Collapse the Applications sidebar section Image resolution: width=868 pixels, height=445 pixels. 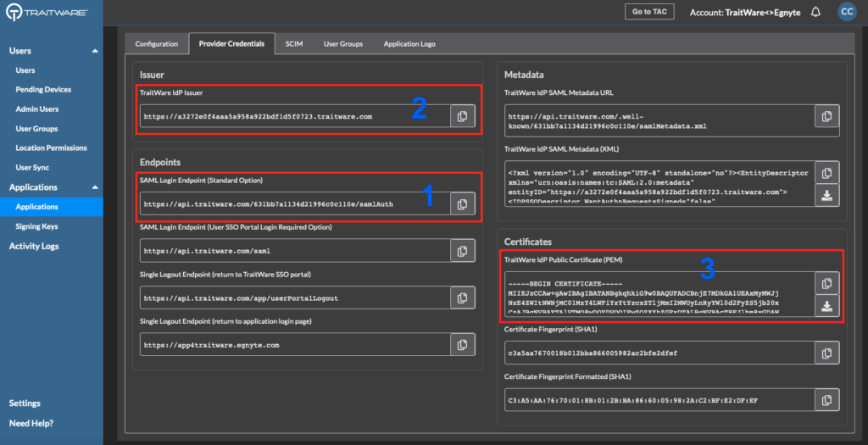coord(95,187)
